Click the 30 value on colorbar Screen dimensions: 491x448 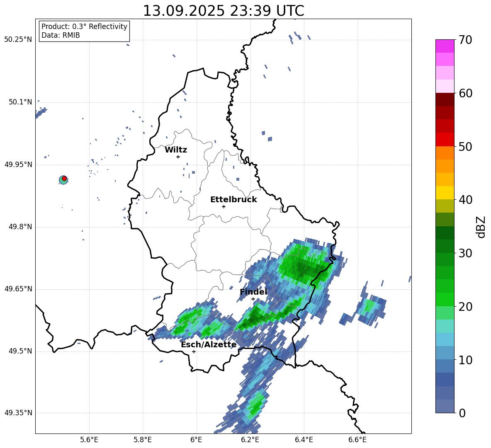(x=465, y=253)
